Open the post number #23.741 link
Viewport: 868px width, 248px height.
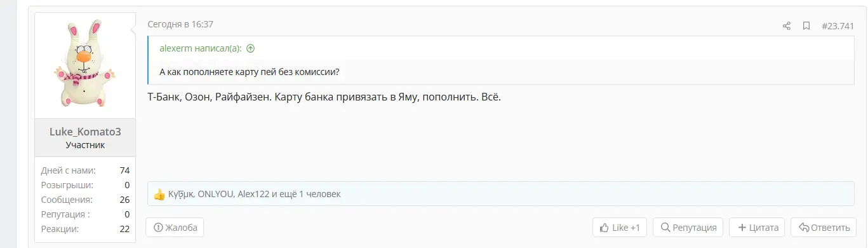(838, 26)
